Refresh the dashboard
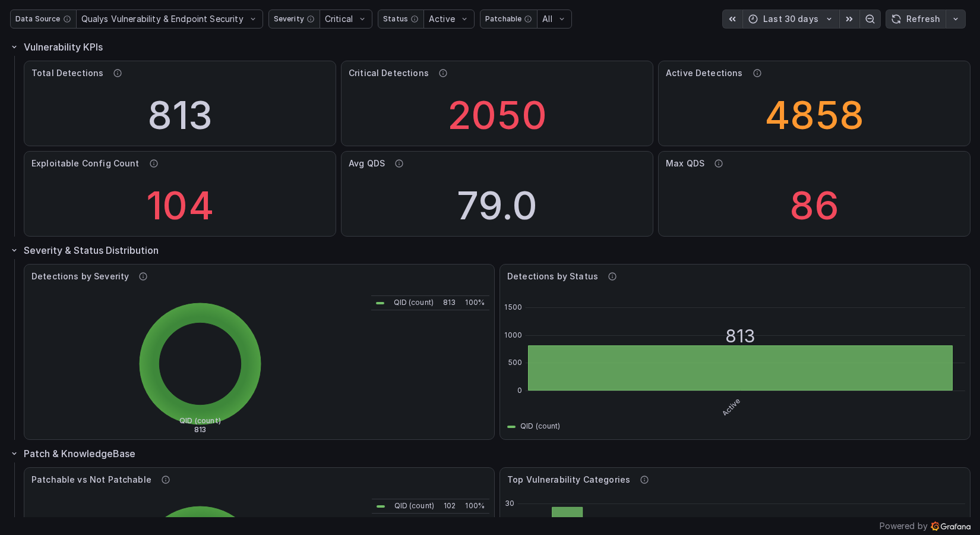This screenshot has height=535, width=980. (x=916, y=19)
